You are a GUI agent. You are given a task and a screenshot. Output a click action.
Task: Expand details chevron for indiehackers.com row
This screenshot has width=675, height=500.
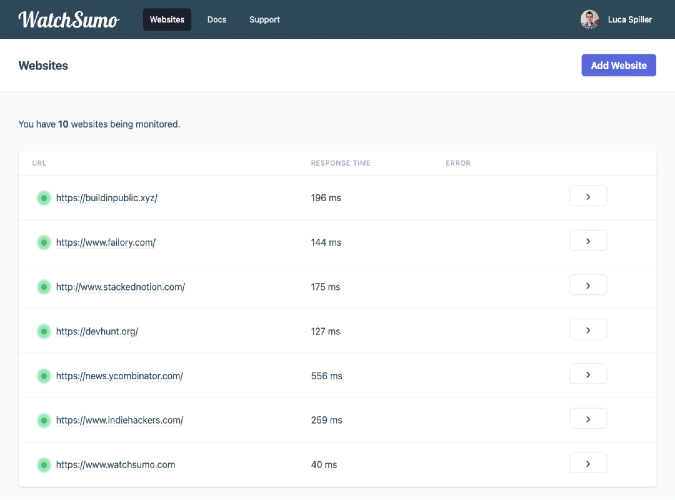point(588,419)
